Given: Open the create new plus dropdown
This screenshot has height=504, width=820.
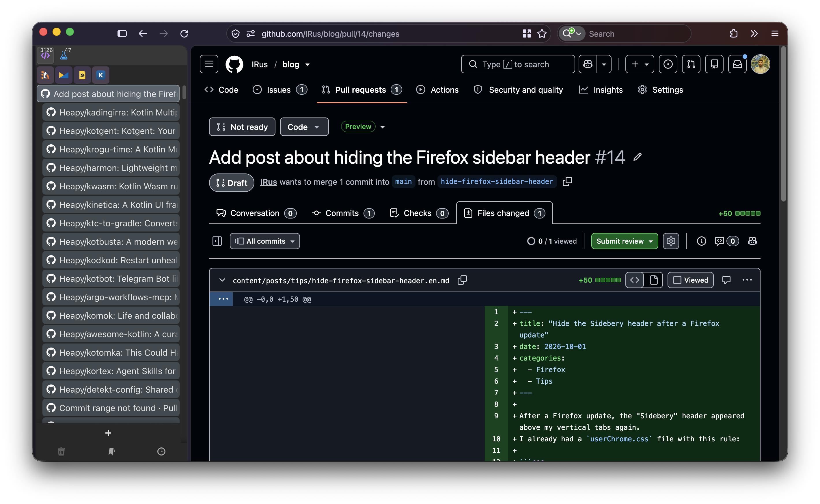Looking at the screenshot, I should pyautogui.click(x=639, y=64).
